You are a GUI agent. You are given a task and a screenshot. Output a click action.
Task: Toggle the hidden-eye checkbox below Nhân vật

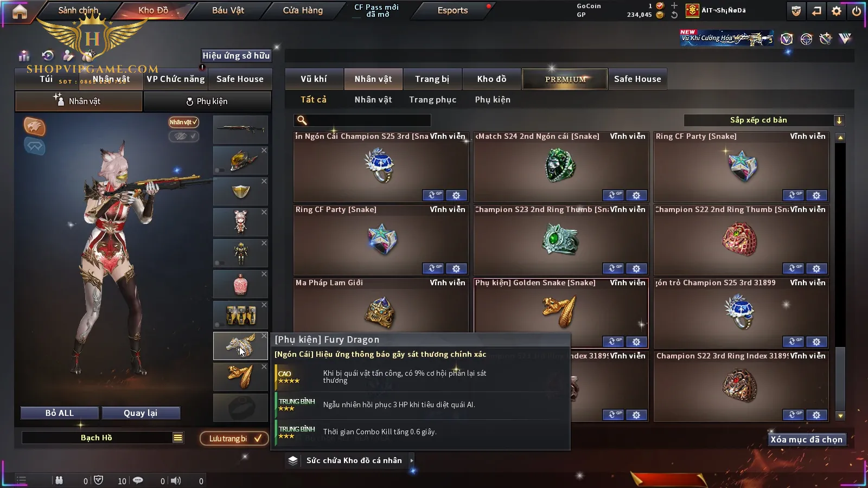pyautogui.click(x=183, y=136)
